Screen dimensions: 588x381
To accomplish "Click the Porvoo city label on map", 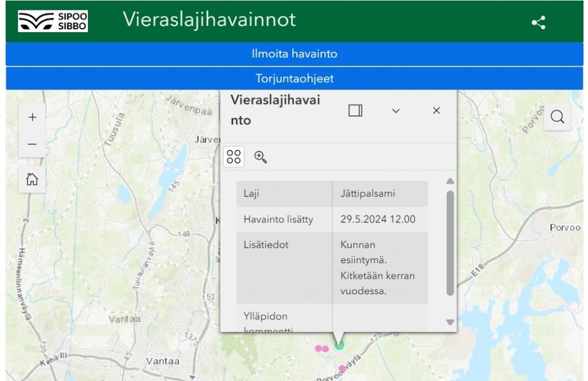I will pos(565,228).
